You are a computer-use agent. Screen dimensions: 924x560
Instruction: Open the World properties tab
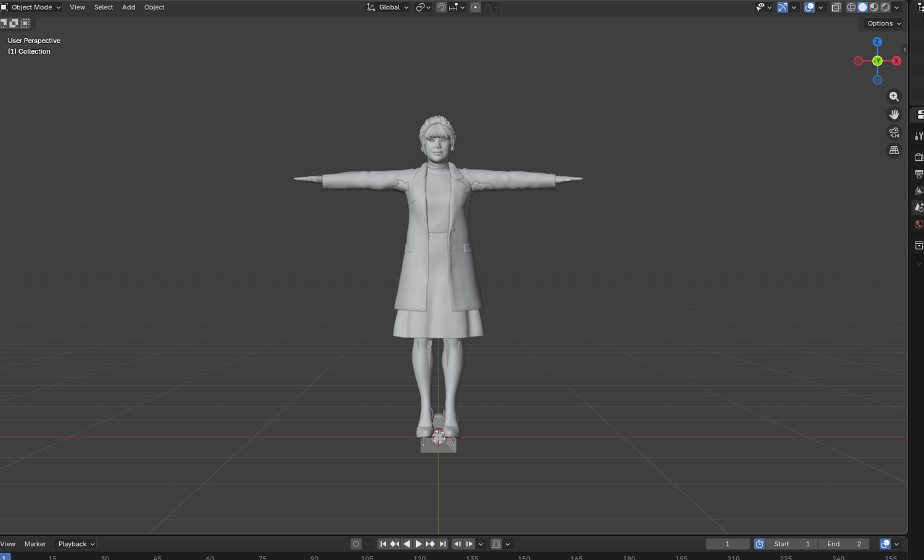[x=918, y=224]
